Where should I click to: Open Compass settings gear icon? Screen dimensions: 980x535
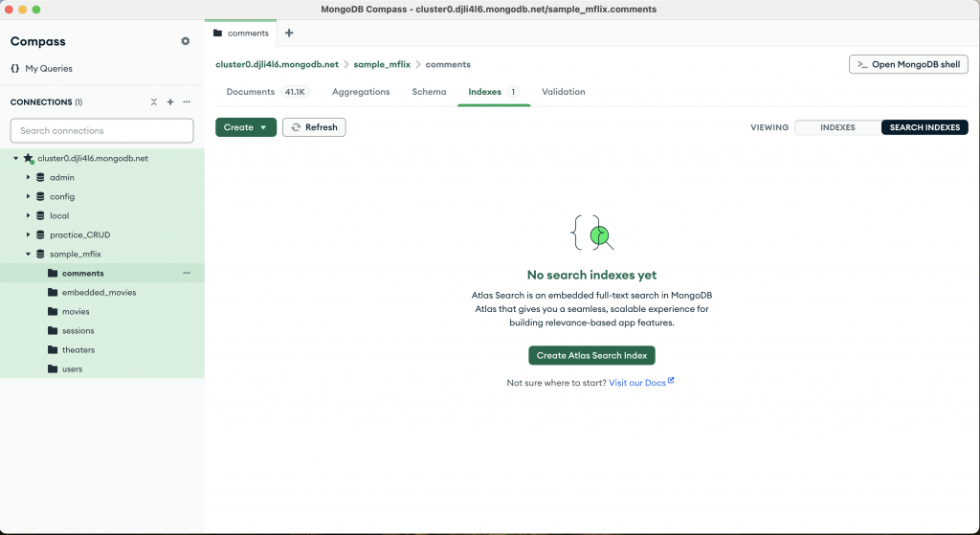(185, 41)
